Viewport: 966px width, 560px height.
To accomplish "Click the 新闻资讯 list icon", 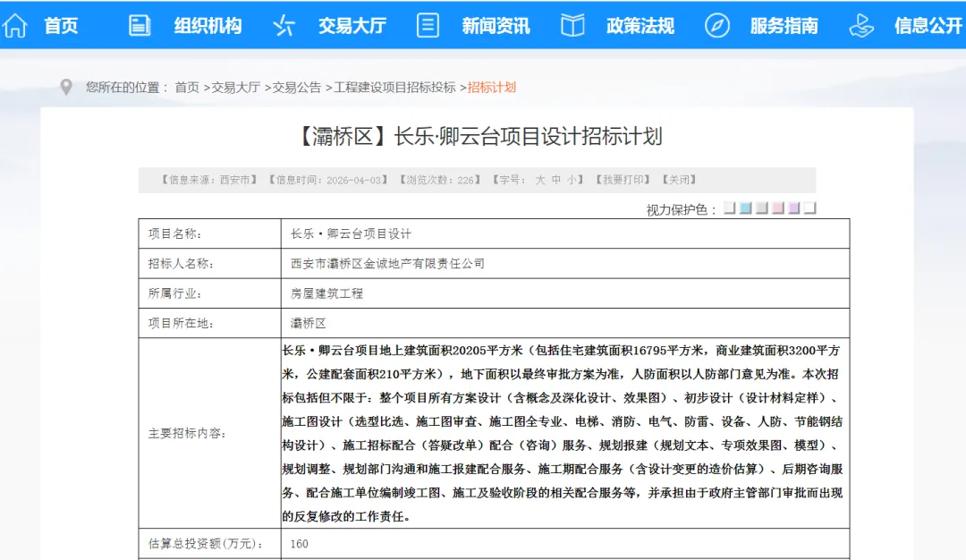I will pyautogui.click(x=428, y=26).
